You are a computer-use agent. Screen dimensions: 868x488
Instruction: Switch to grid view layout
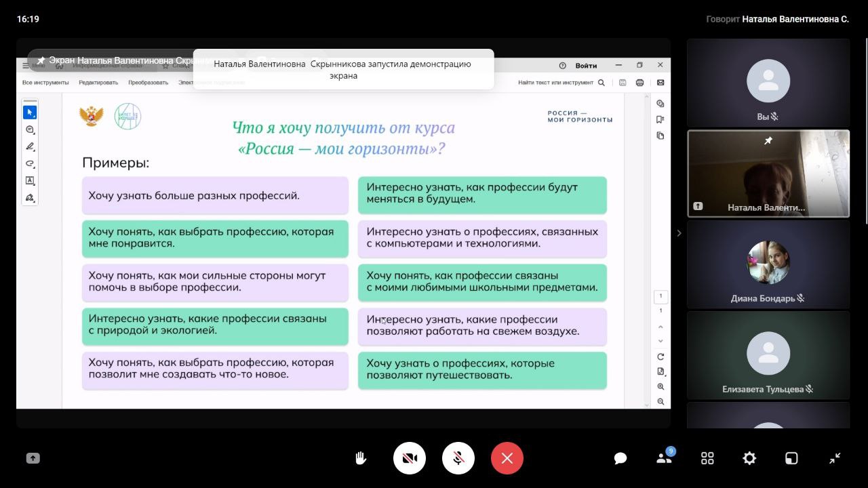point(707,458)
